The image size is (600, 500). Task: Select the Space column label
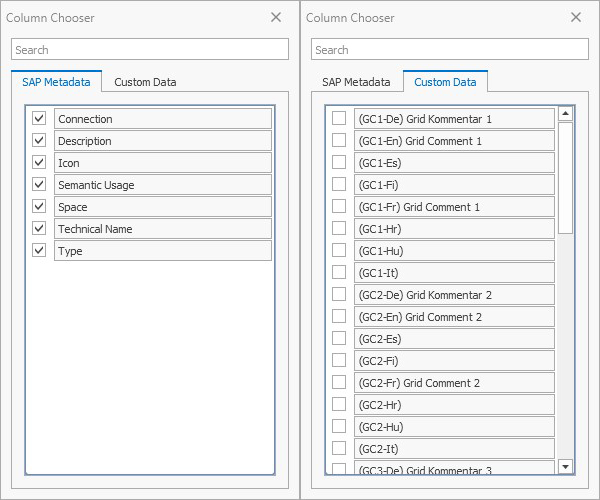162,207
